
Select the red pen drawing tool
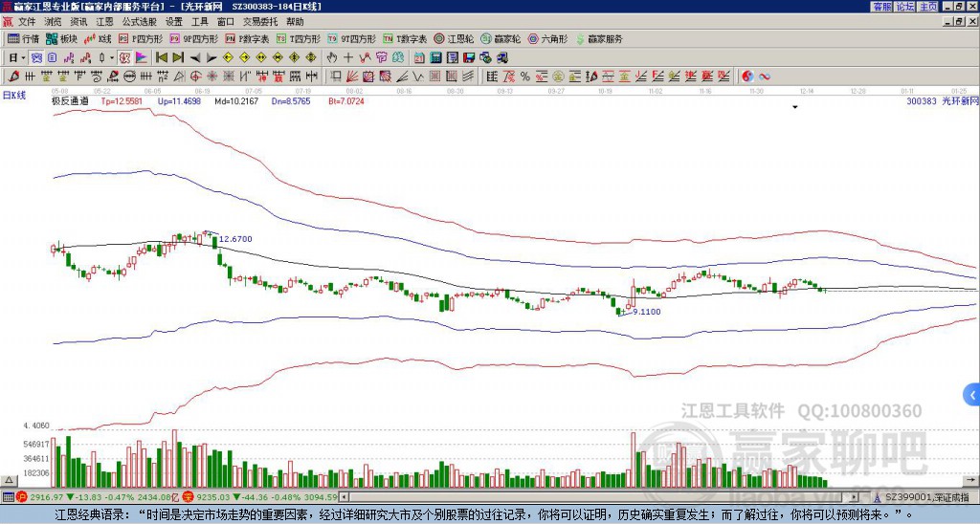[13, 76]
